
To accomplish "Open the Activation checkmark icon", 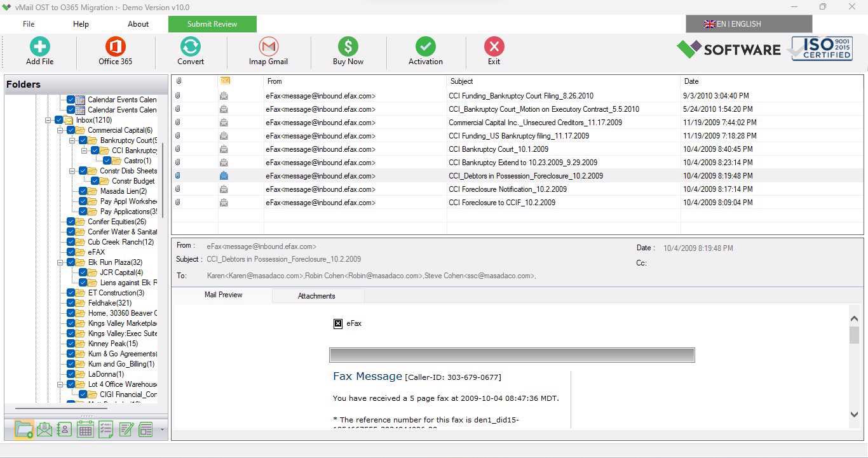I will (426, 46).
